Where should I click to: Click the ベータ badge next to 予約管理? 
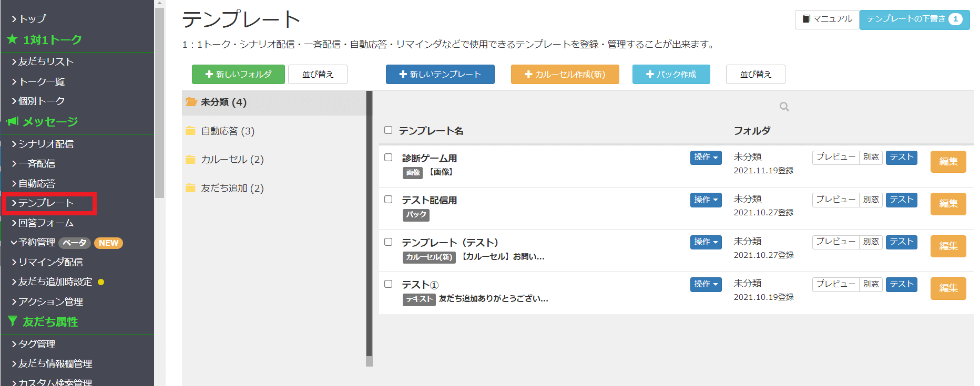click(x=75, y=243)
